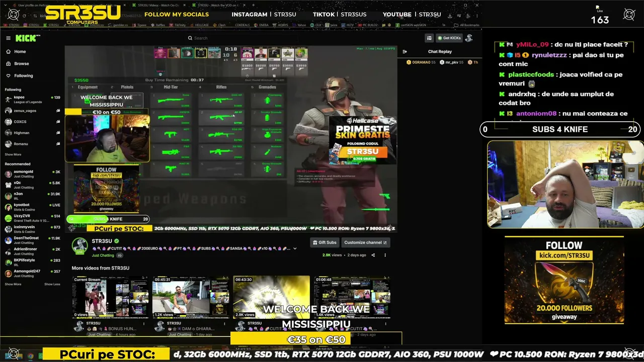The width and height of the screenshot is (644, 362).
Task: Open the 01:06:48 video thumbnail
Action: [x=352, y=297]
